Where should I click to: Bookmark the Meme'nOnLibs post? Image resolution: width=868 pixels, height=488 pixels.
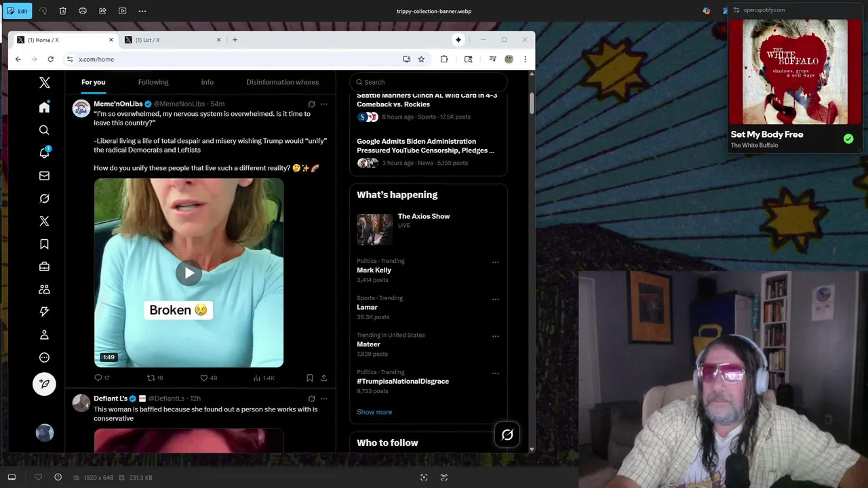tap(310, 378)
